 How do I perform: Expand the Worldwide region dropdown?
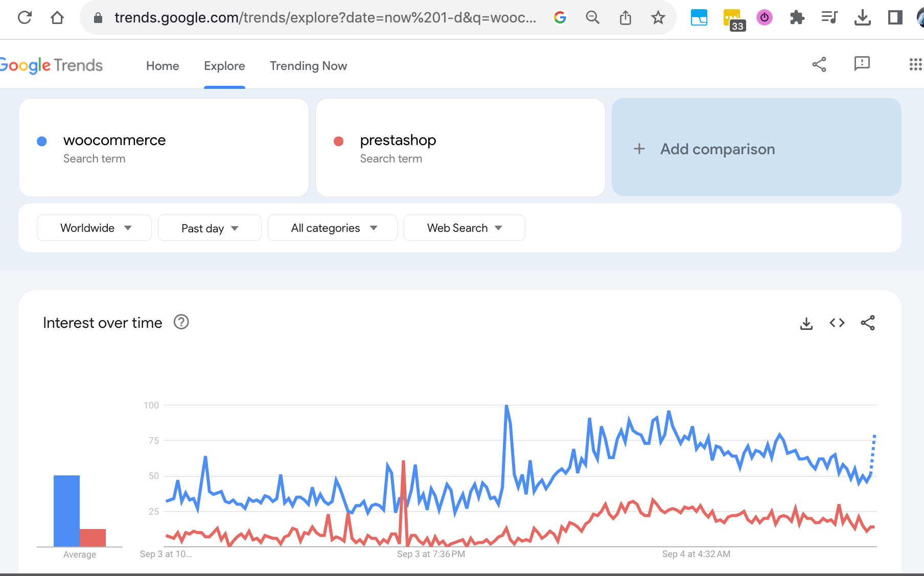click(x=95, y=228)
